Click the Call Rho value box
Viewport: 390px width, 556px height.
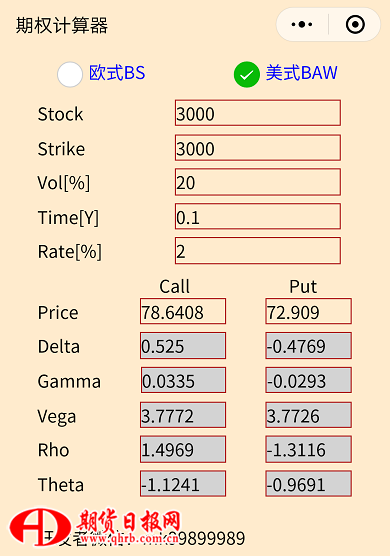183,450
